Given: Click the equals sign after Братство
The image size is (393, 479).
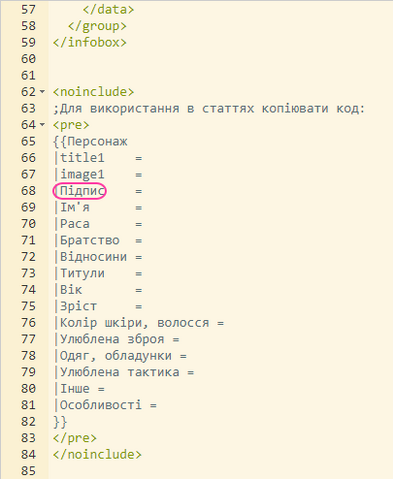Looking at the screenshot, I should 139,241.
